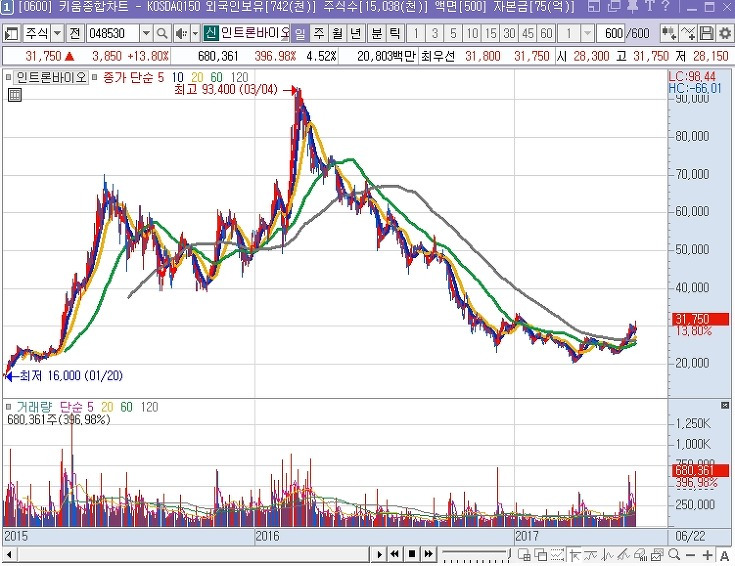
Task: Click the zoom magnifier icon in bottom toolbar
Action: [x=674, y=555]
